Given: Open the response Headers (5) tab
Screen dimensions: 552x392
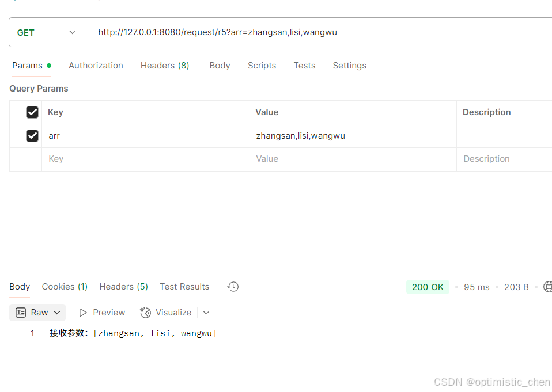Looking at the screenshot, I should click(123, 287).
